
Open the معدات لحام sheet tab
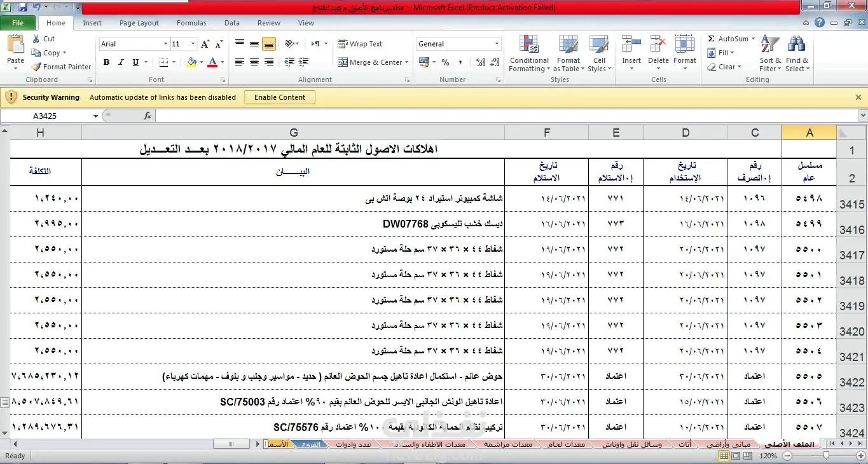[x=566, y=444]
